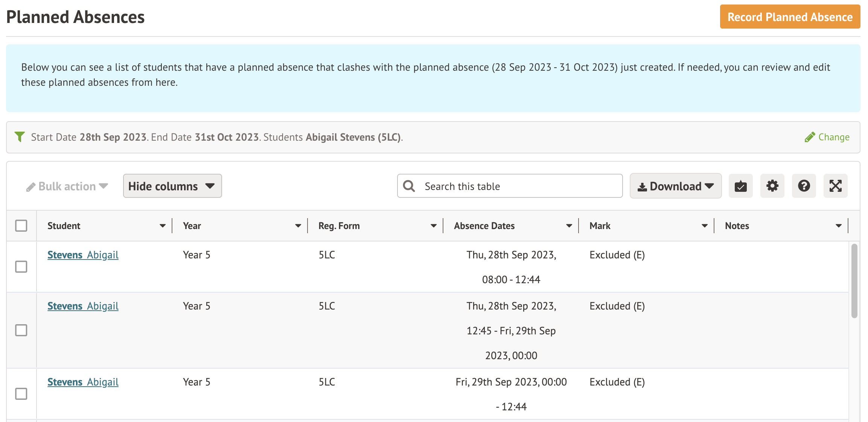Screen dimensions: 868x422
Task: Click the checklist icon beside Download
Action: [740, 186]
